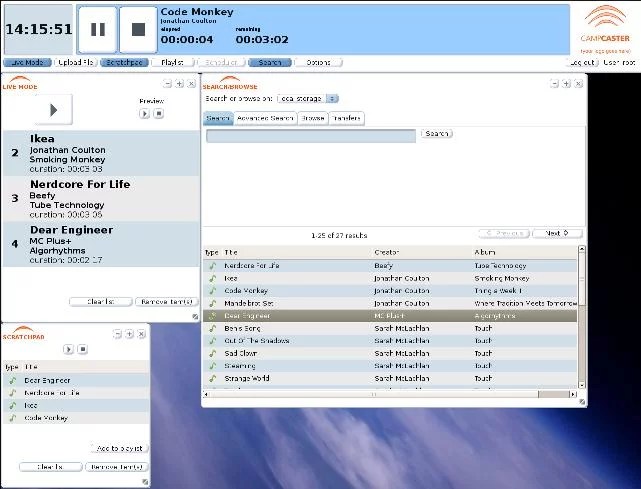
Task: Click the Live Mode preview stop icon
Action: tap(157, 114)
